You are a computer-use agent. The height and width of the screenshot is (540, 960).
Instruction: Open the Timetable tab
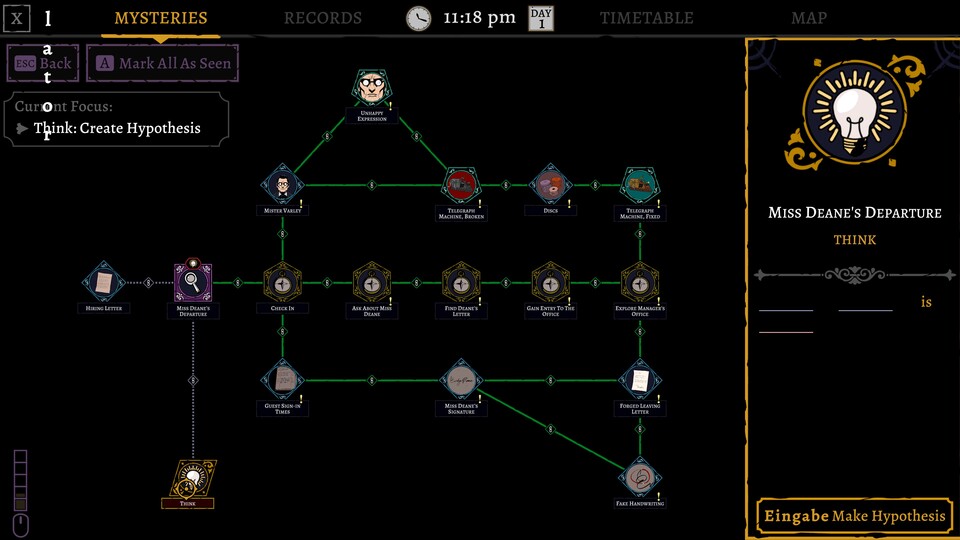(646, 18)
